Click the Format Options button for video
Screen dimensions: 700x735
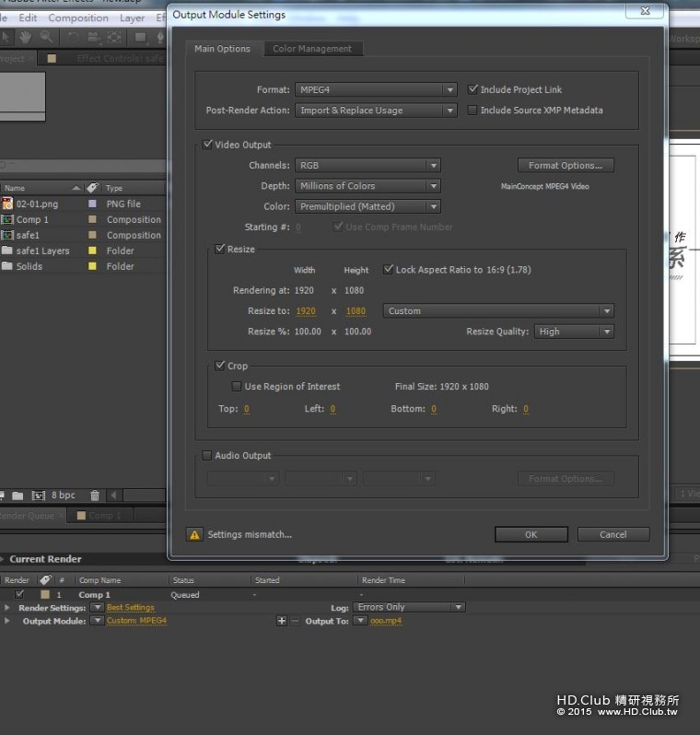tap(566, 166)
